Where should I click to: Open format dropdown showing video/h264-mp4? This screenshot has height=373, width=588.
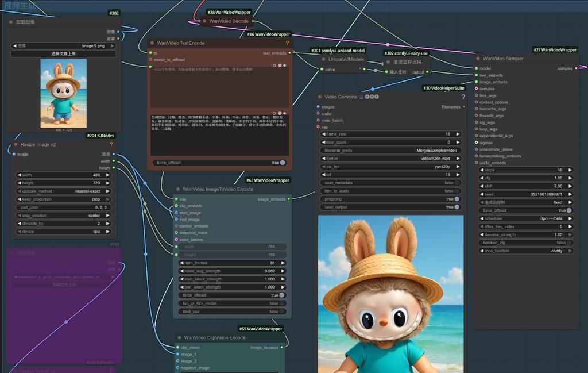(x=390, y=159)
